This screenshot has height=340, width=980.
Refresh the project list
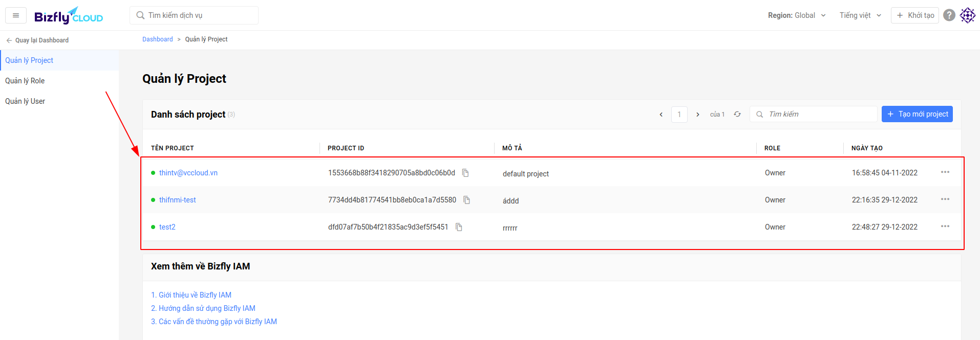coord(737,114)
